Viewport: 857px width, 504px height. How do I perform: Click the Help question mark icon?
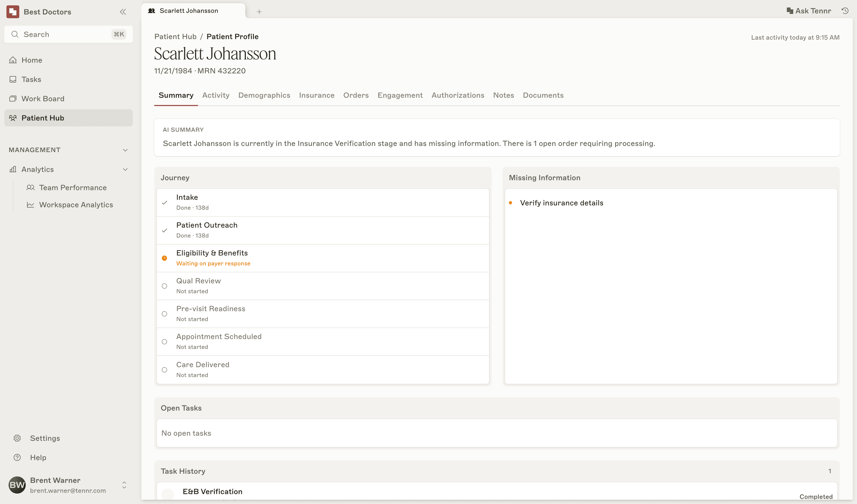coord(17,457)
